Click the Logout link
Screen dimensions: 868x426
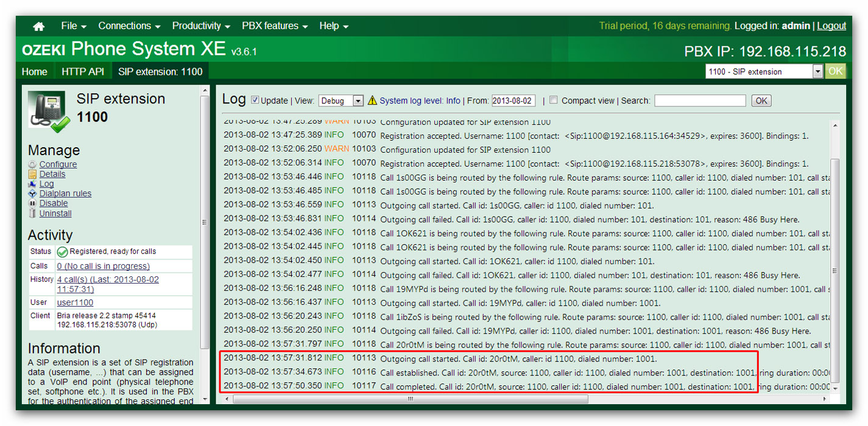[831, 26]
